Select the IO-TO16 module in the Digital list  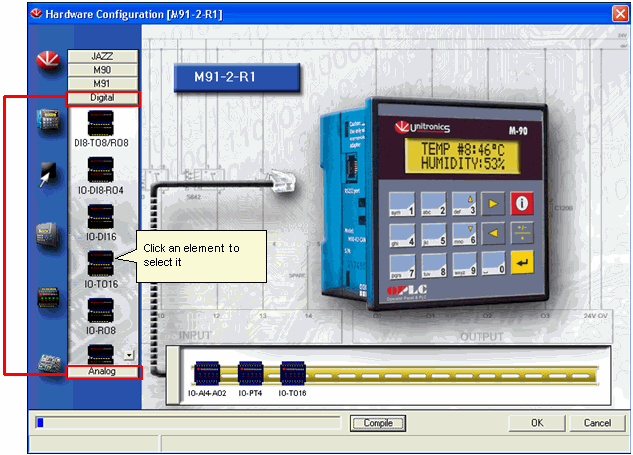point(101,263)
